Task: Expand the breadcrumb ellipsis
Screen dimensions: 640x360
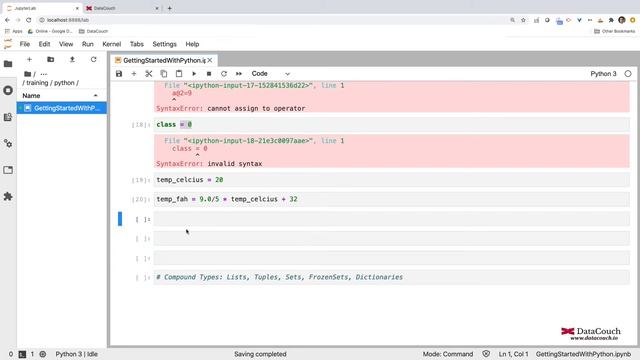Action: tap(44, 74)
